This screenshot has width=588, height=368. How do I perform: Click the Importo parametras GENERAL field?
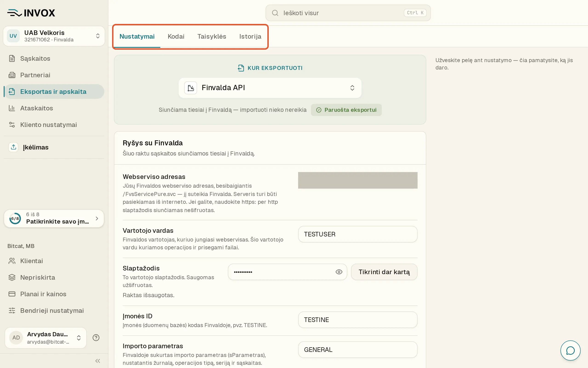tap(358, 350)
